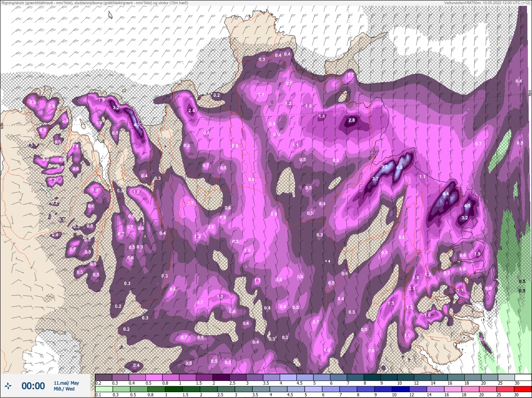This screenshot has width=532, height=398.
Task: Click the Veðurstofan logo icon beside the clock
Action: click(8, 386)
